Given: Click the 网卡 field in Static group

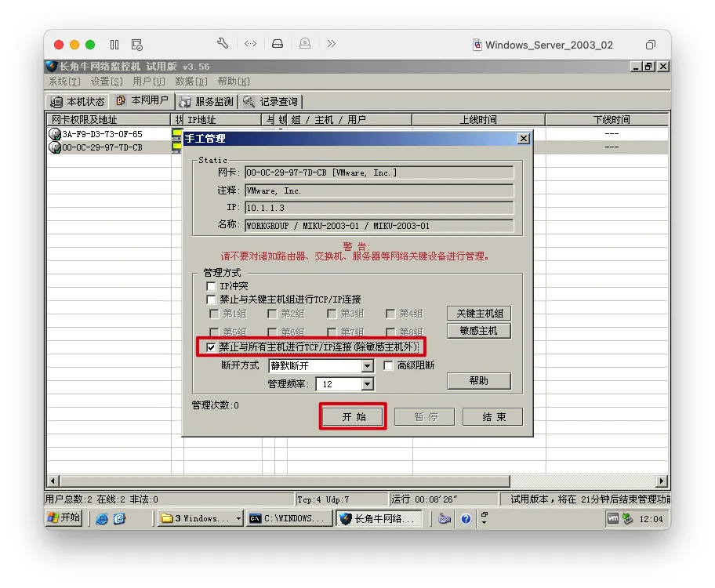Looking at the screenshot, I should tap(379, 172).
